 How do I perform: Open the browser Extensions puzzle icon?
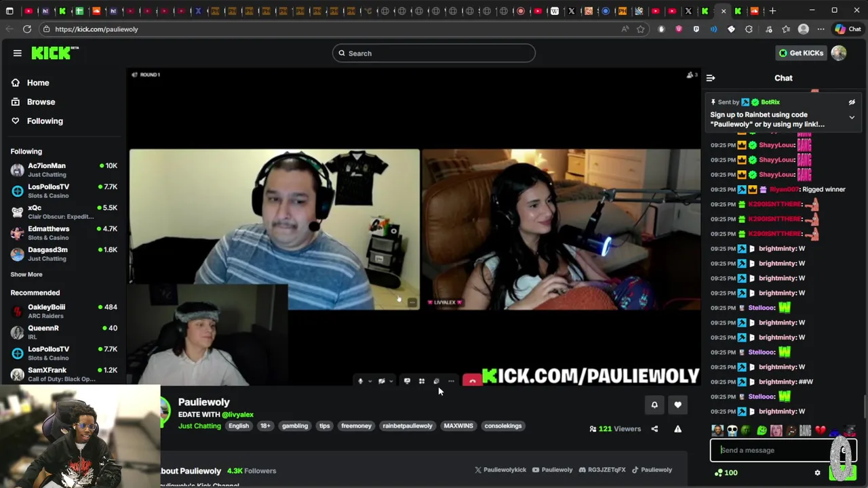click(749, 29)
